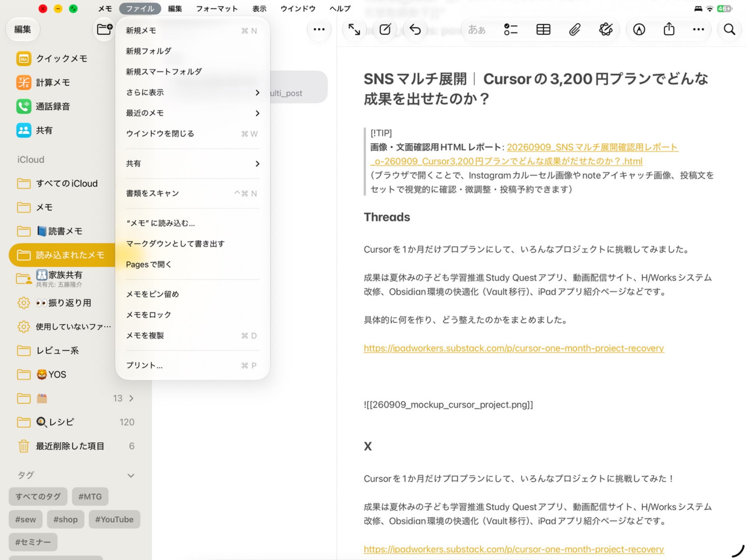Open the note toolbar more options ellipsis
The width and height of the screenshot is (747, 560).
tap(698, 30)
